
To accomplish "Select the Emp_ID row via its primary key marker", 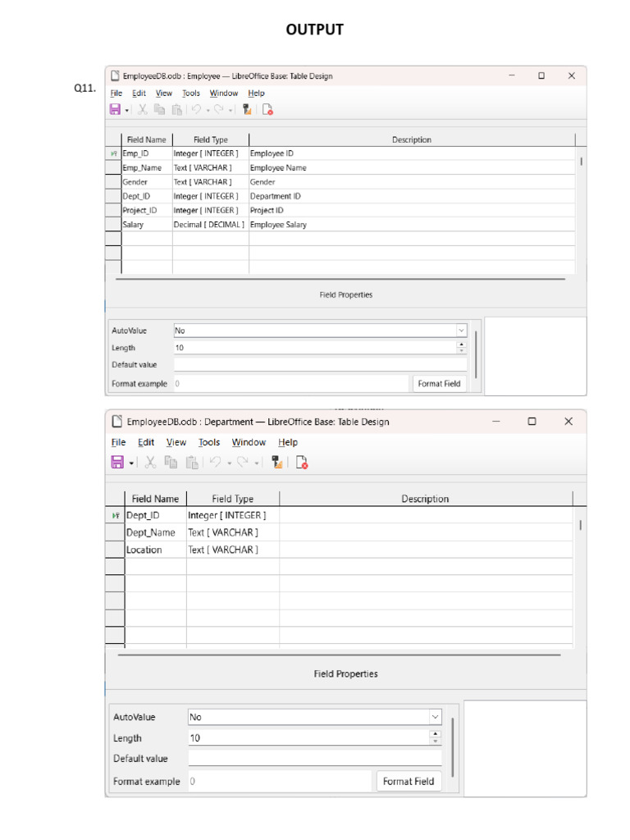I will (x=113, y=153).
